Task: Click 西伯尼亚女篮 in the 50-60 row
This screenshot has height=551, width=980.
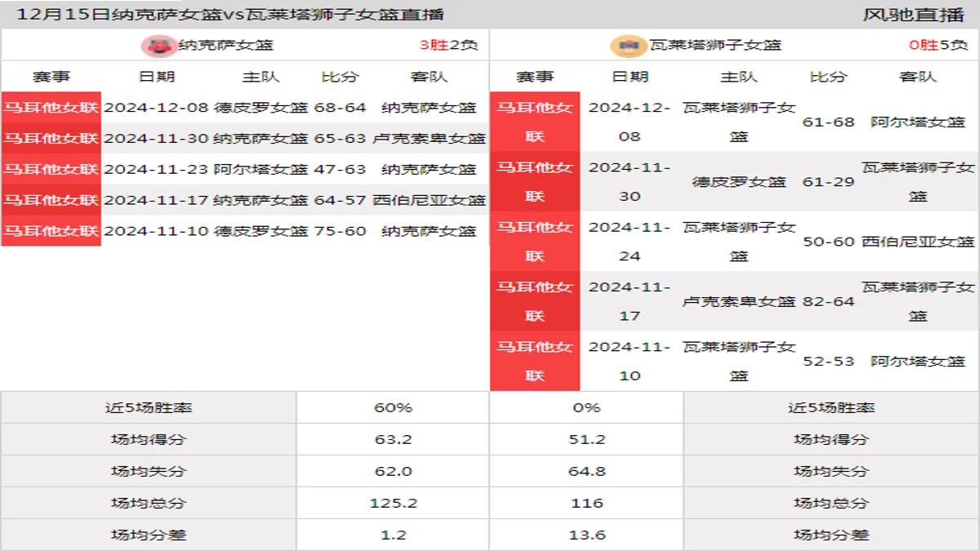Action: 918,241
